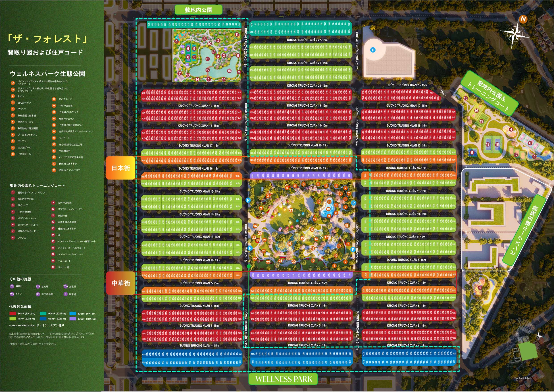Click the 1A main entrance legend marker
554x392 pixels.
click(13, 83)
